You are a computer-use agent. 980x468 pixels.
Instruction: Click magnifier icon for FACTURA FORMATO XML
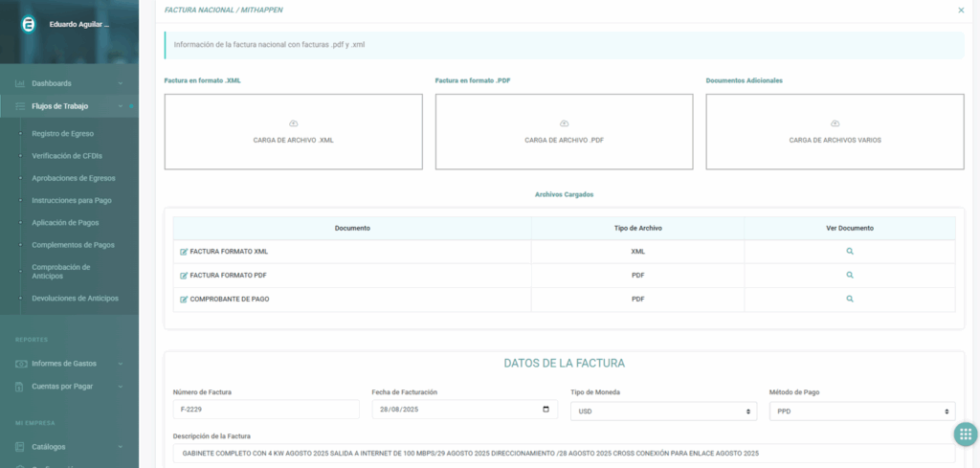[x=849, y=252]
